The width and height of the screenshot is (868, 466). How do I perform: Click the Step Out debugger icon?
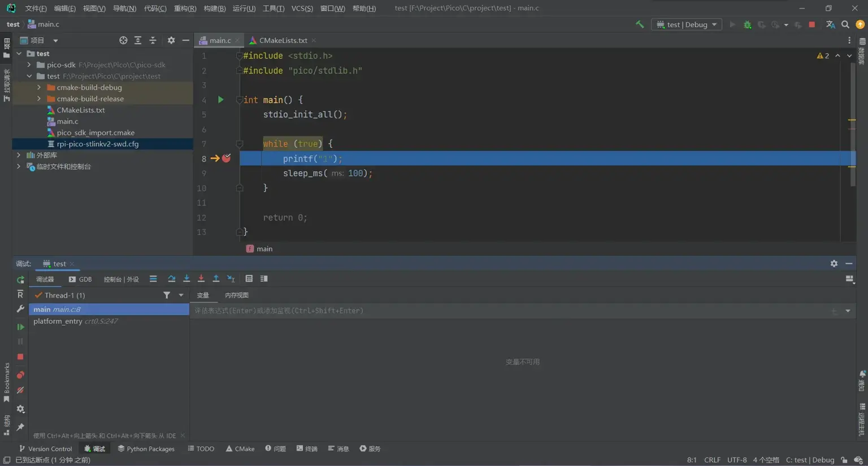(216, 278)
